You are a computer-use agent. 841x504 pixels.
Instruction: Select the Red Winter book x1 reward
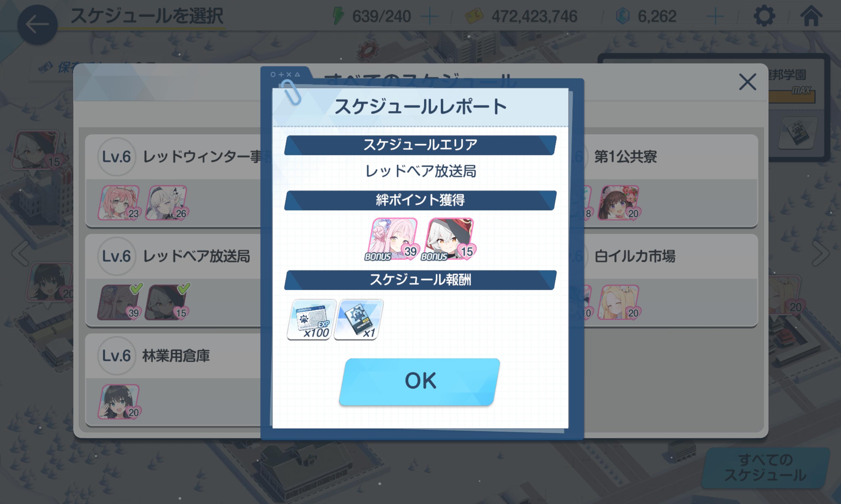pyautogui.click(x=359, y=319)
